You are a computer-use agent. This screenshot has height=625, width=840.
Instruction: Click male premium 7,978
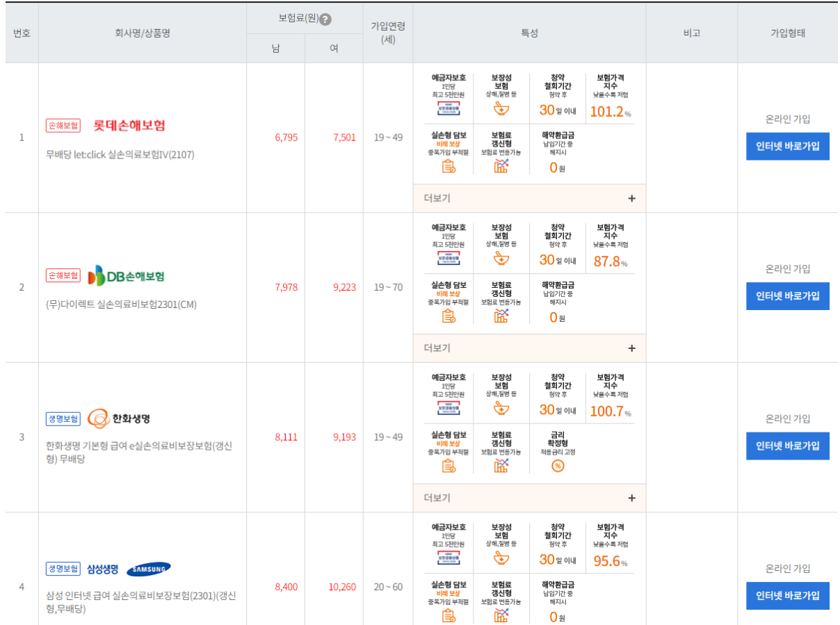[x=286, y=287]
